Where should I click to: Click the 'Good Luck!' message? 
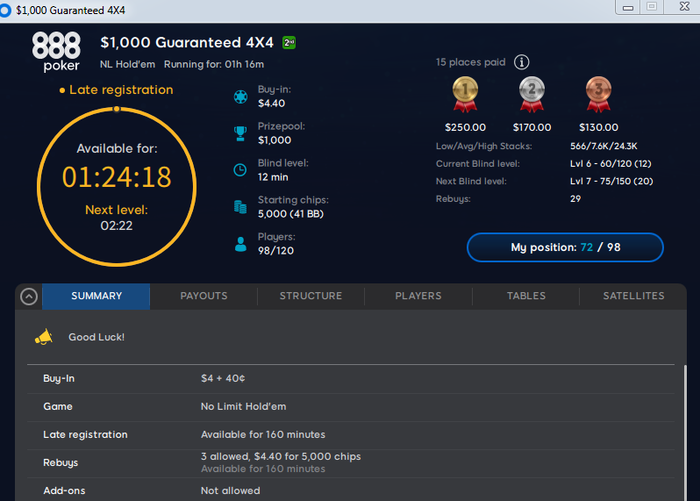(x=96, y=337)
